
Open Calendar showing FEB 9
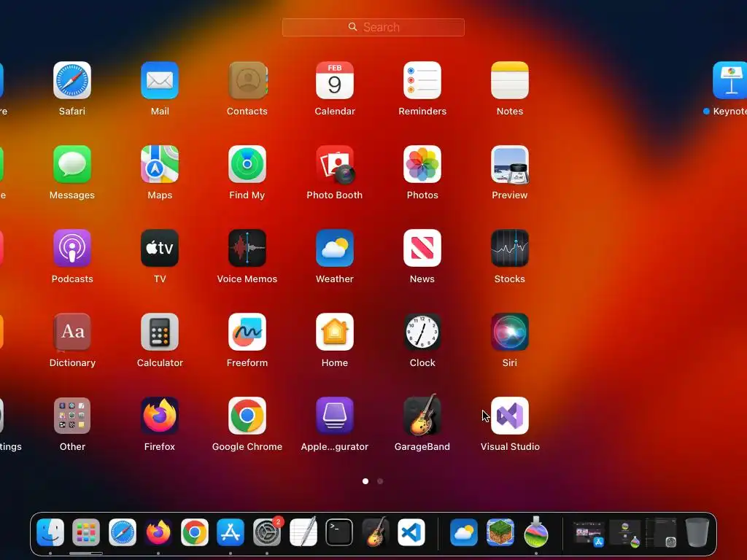(x=335, y=80)
